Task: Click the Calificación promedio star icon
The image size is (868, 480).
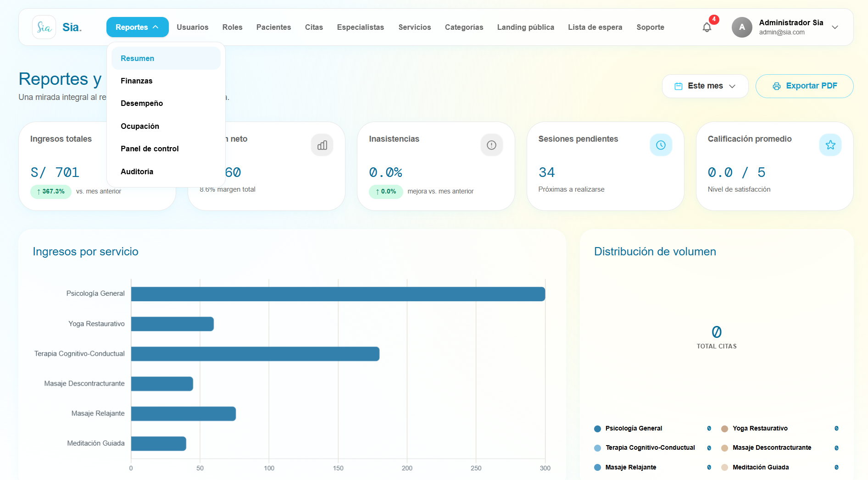Action: click(830, 145)
